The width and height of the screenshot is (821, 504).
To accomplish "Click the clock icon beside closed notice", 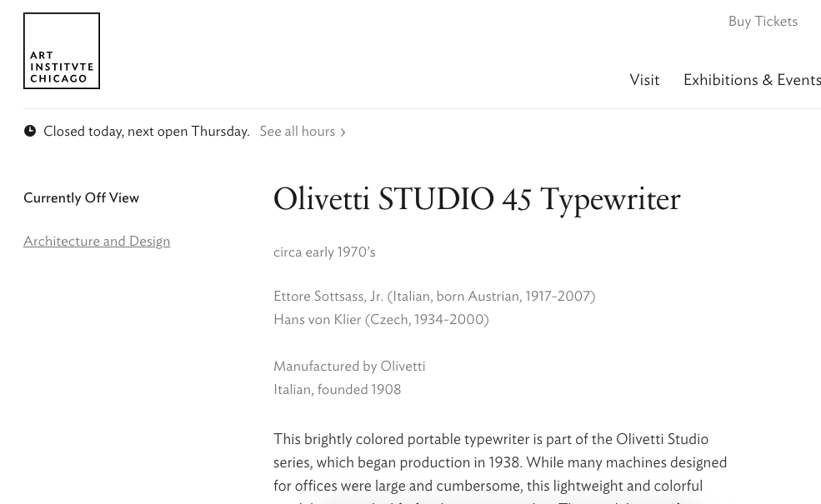I will click(30, 131).
